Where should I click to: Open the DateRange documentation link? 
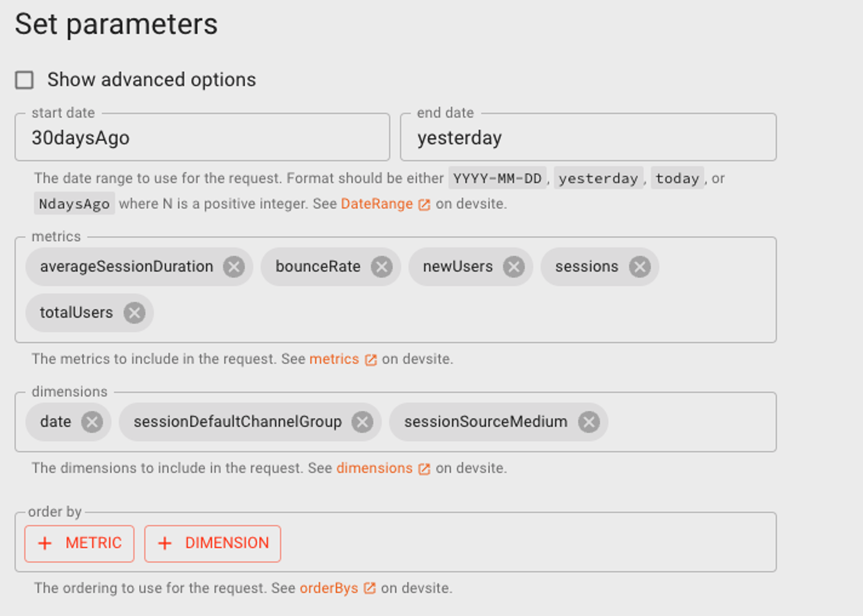coord(376,204)
